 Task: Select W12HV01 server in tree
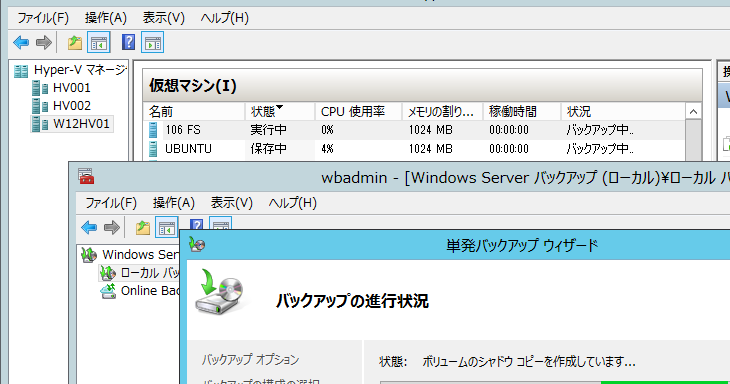(81, 124)
